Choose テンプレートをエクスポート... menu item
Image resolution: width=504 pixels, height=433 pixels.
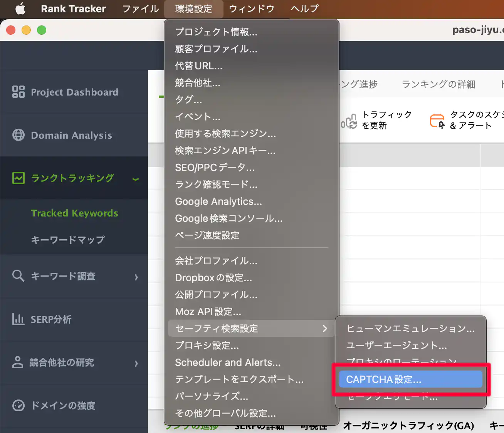click(x=252, y=379)
